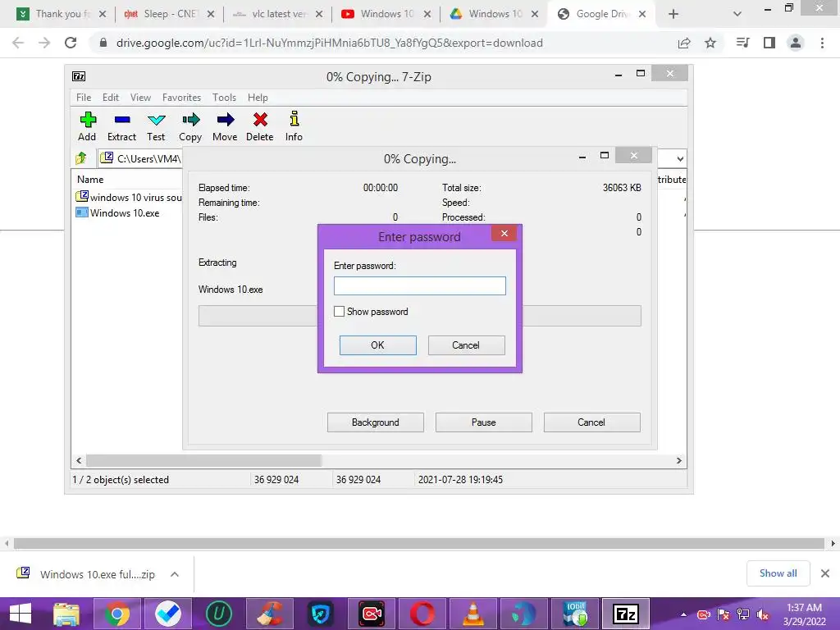The height and width of the screenshot is (630, 840).
Task: Open the VLC cone icon in the taskbar
Action: (x=473, y=614)
